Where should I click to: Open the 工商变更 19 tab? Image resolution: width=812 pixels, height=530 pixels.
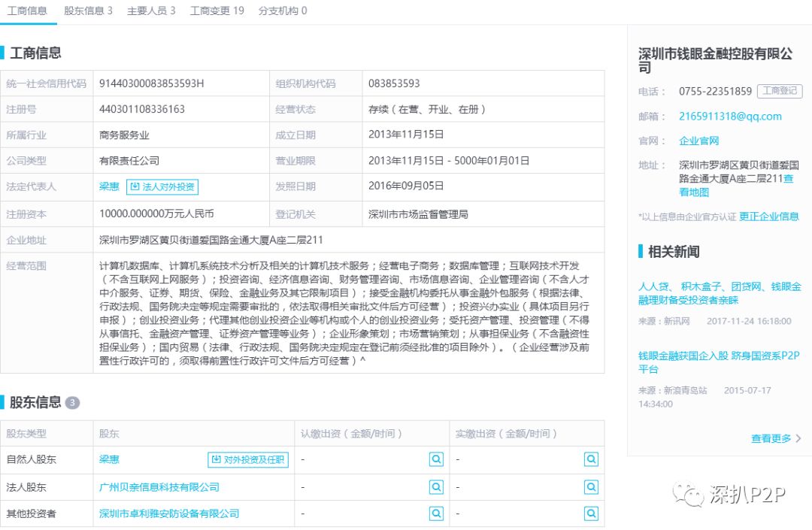(217, 11)
